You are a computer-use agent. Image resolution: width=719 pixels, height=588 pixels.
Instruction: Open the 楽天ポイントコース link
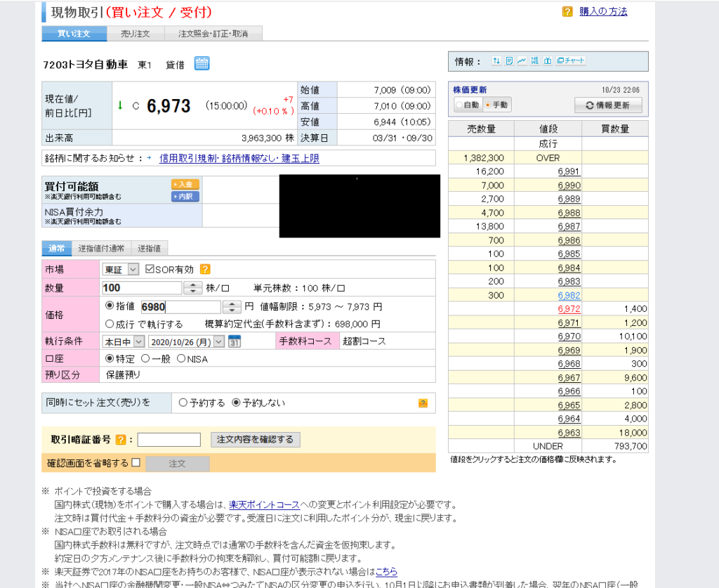(x=264, y=504)
